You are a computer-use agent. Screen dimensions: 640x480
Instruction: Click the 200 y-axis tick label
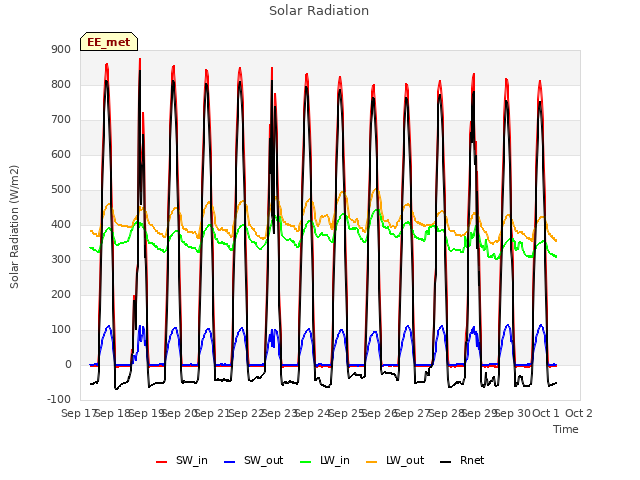tap(61, 295)
